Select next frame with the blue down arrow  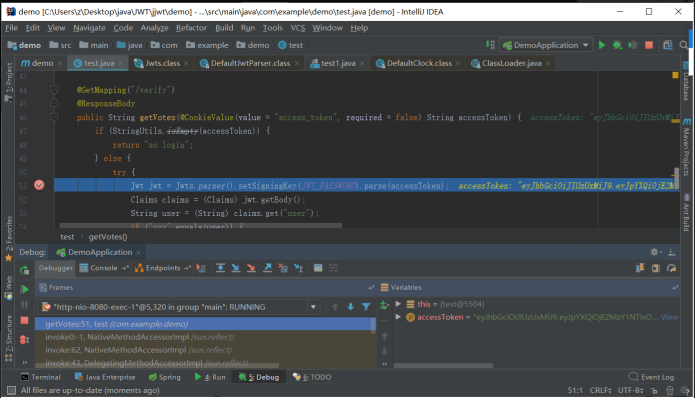point(351,307)
